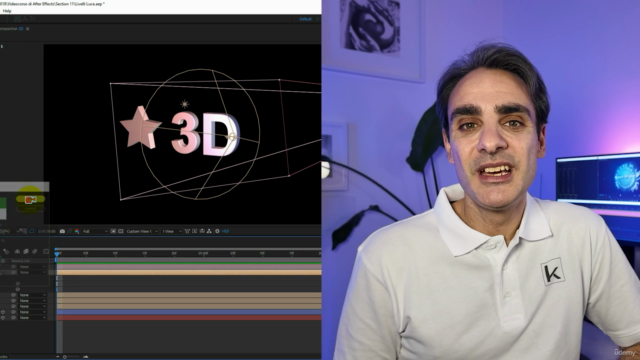This screenshot has width=640, height=360.
Task: Click the timeline zoom in mountains icon
Action: tap(85, 357)
